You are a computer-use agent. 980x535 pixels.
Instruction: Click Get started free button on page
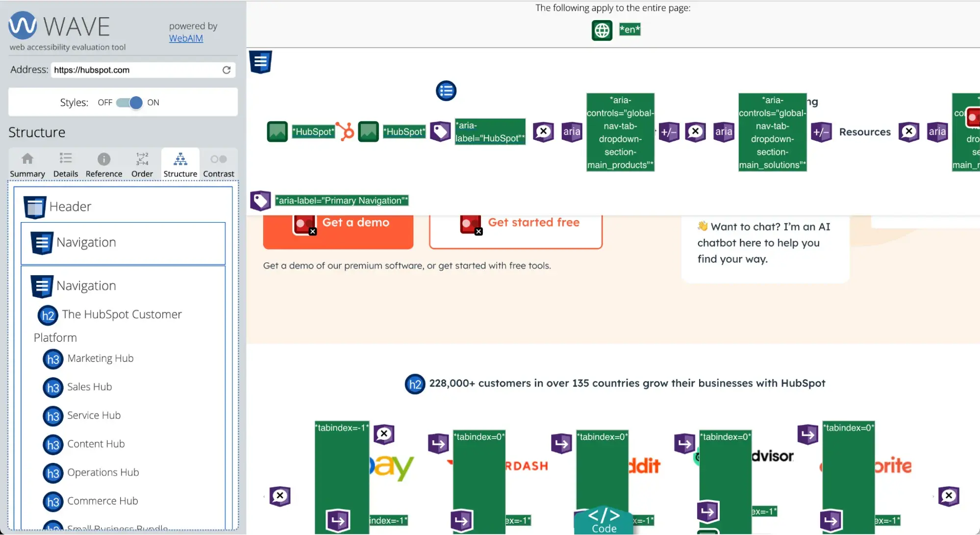[x=533, y=222]
